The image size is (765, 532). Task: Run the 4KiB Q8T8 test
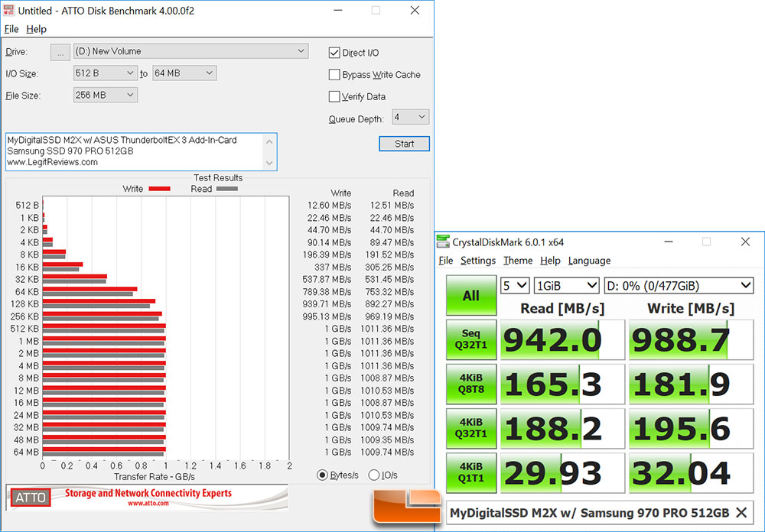pyautogui.click(x=470, y=384)
